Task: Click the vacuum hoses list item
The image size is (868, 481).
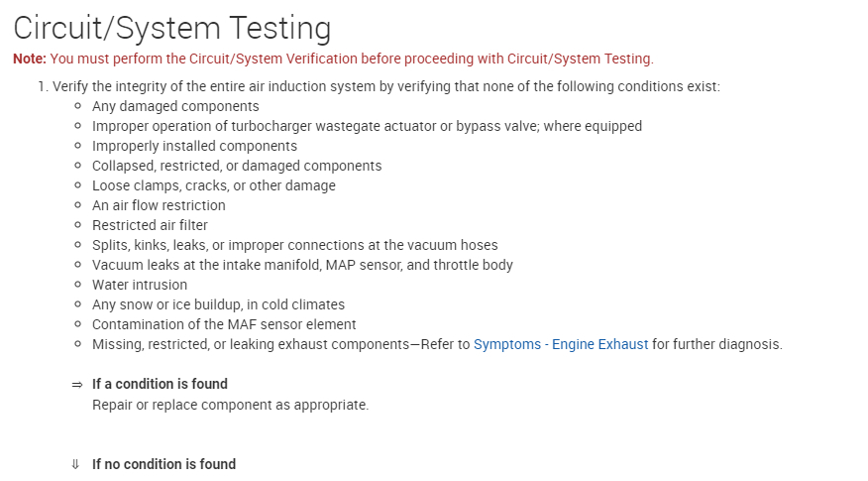Action: [294, 245]
